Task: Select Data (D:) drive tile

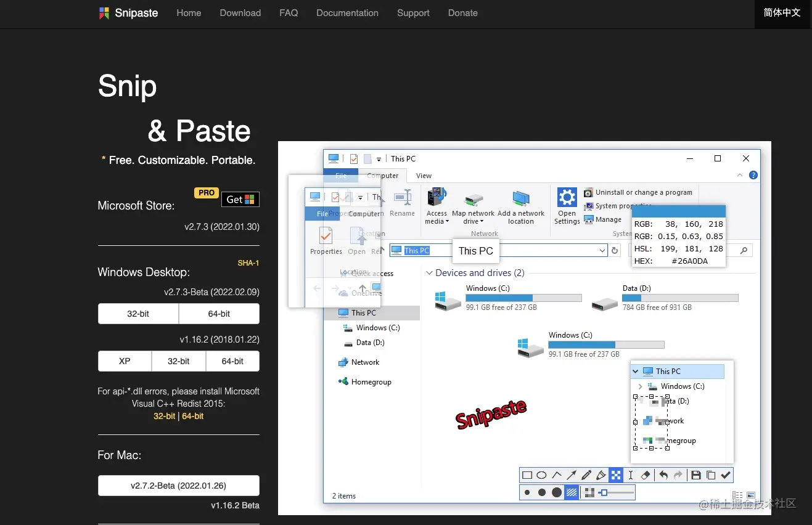Action: pyautogui.click(x=665, y=298)
